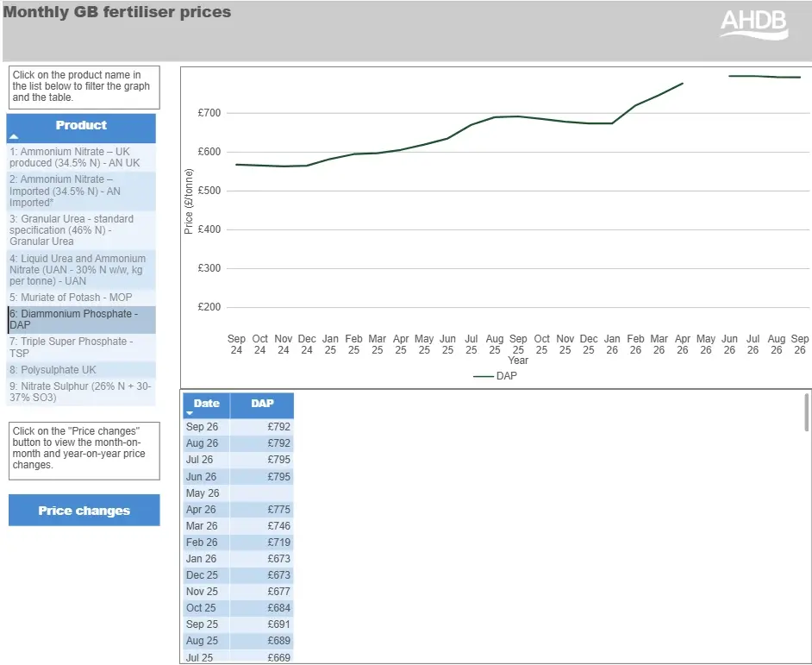812x665 pixels.
Task: Click the £746 price value
Action: [278, 526]
